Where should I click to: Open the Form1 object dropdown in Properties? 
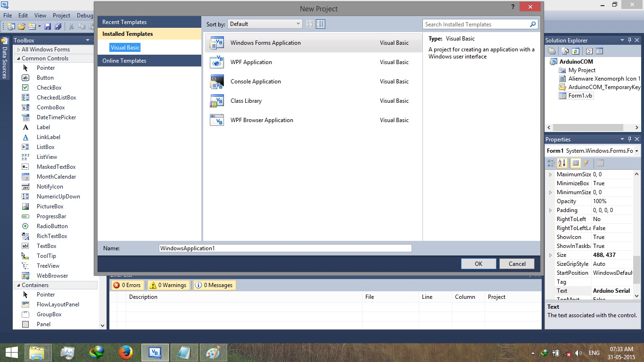637,151
